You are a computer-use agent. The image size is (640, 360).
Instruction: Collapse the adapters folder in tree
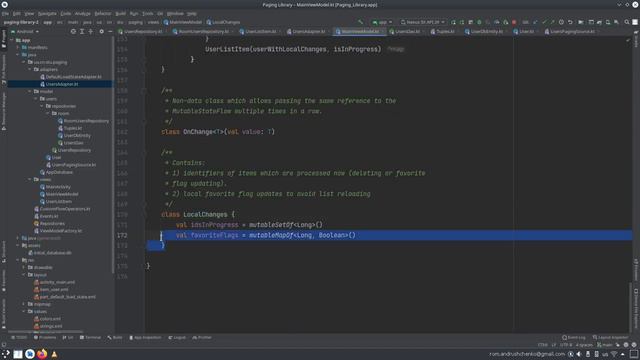[x=30, y=69]
